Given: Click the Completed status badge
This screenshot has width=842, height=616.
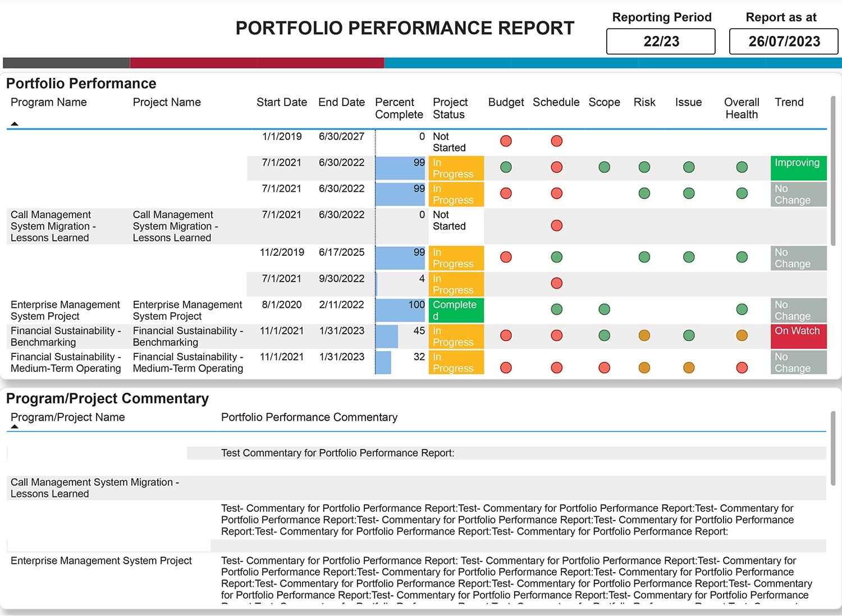Looking at the screenshot, I should [456, 310].
